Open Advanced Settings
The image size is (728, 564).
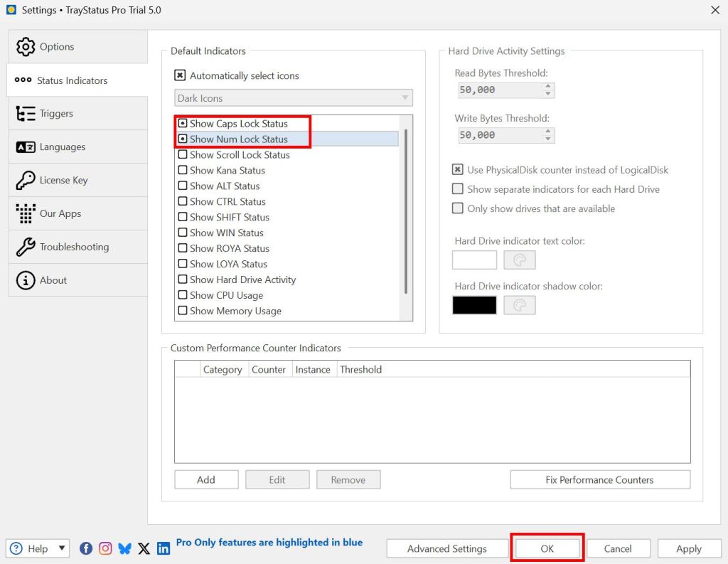[447, 548]
